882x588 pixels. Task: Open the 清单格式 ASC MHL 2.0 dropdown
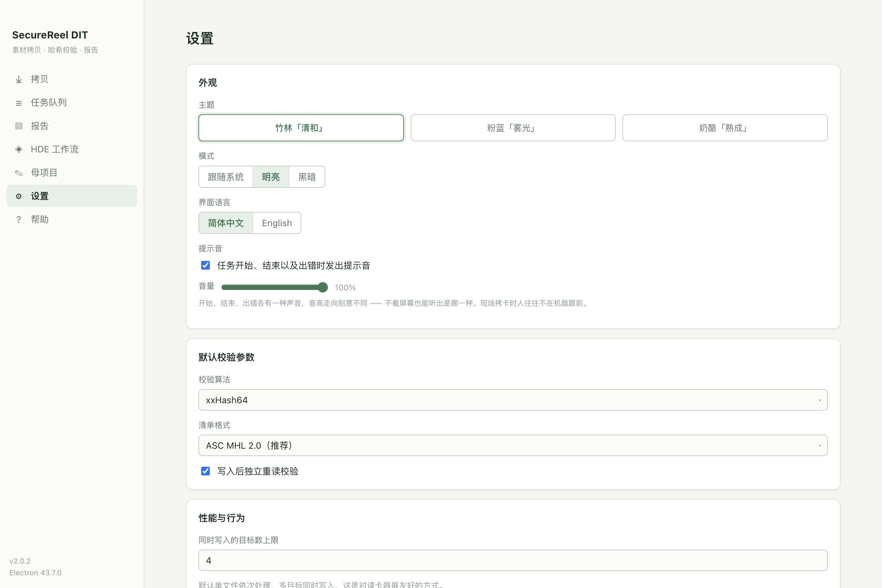[512, 445]
